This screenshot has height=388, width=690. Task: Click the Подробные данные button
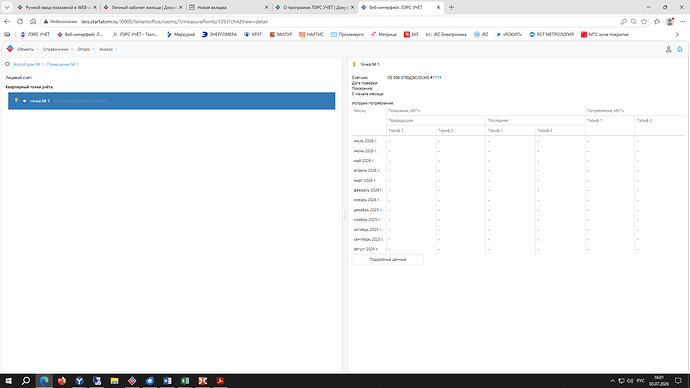[388, 260]
